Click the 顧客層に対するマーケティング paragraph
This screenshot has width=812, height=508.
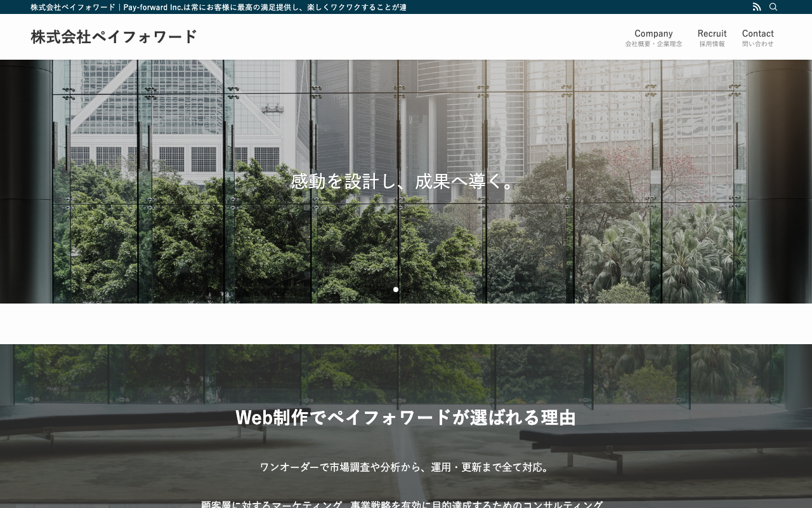pyautogui.click(x=402, y=504)
